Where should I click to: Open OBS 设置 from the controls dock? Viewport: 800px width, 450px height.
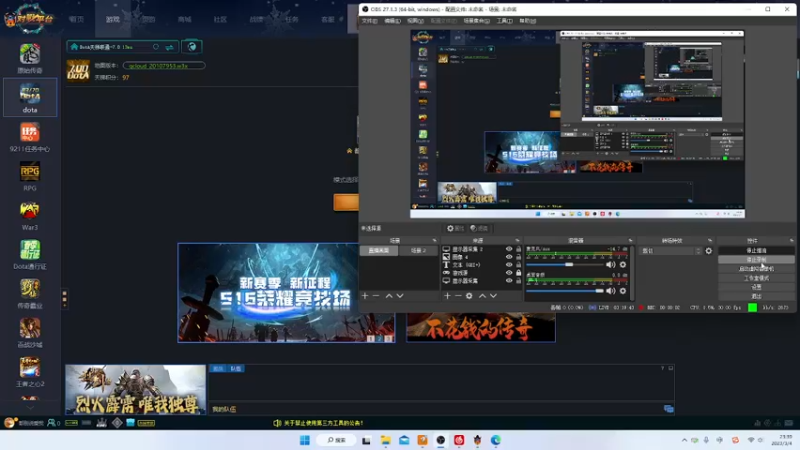click(756, 287)
